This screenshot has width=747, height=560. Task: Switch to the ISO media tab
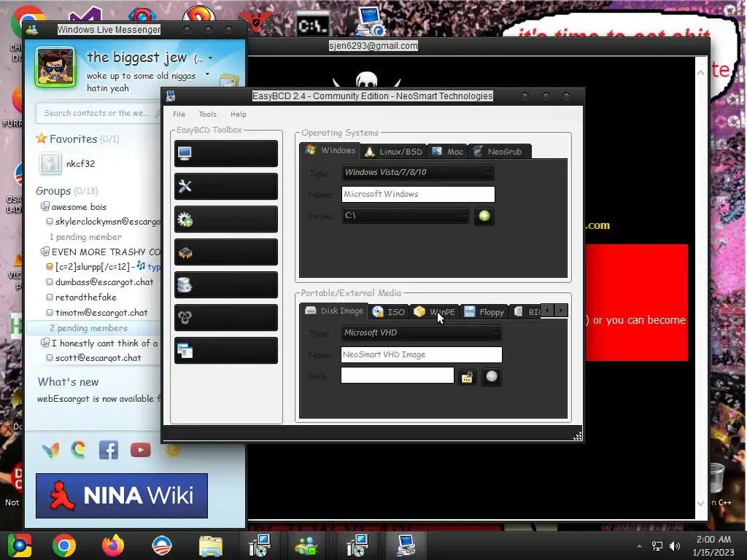coord(390,312)
